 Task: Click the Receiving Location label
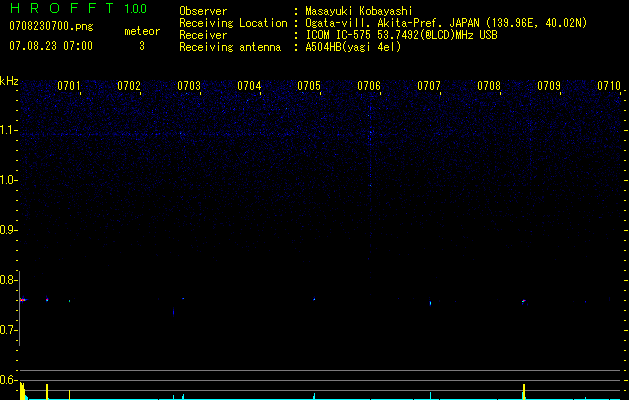click(233, 23)
